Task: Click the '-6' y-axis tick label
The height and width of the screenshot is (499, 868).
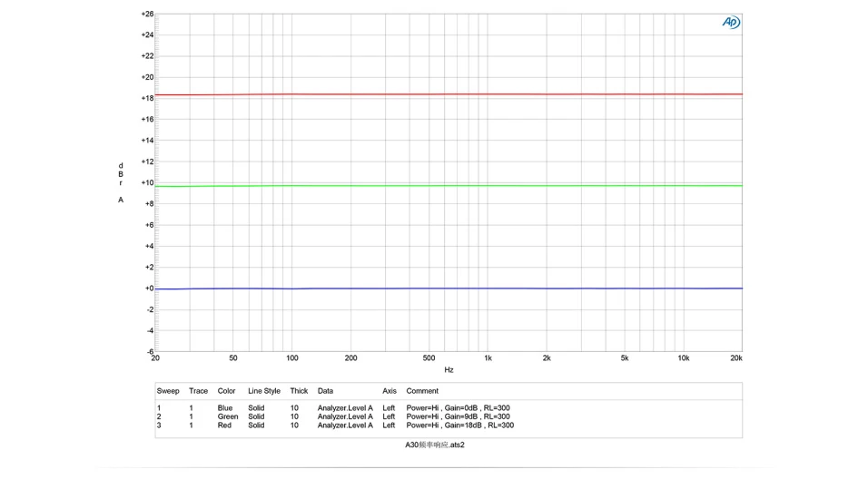Action: tap(150, 351)
